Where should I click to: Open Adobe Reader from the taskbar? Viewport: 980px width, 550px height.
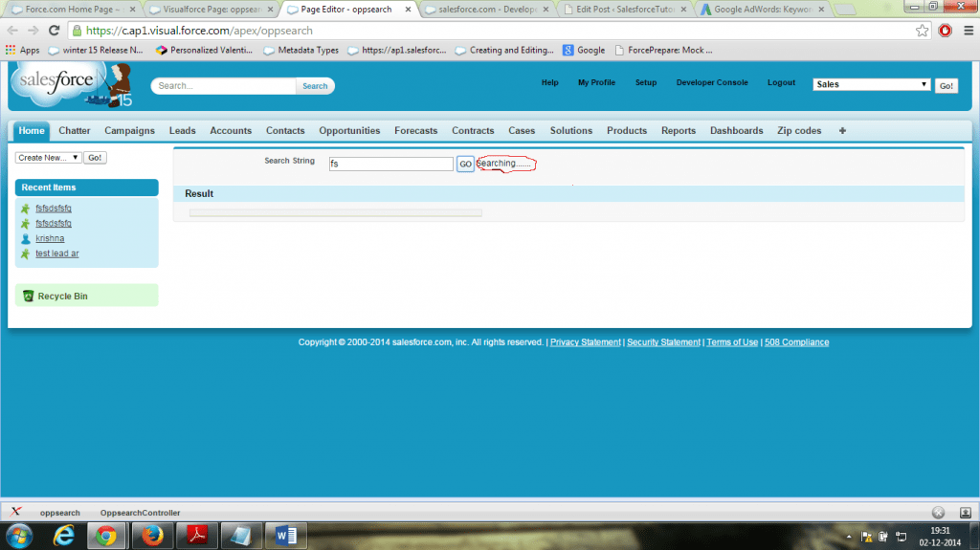click(197, 536)
